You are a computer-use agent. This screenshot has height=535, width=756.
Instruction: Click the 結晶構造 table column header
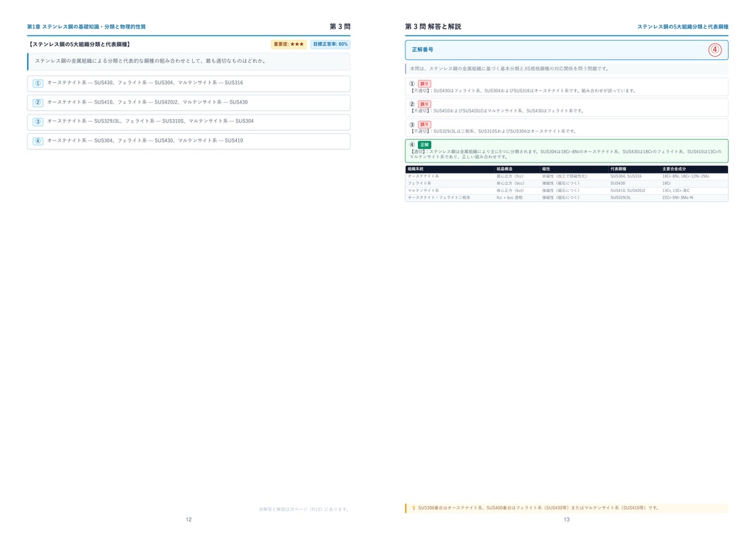point(504,169)
